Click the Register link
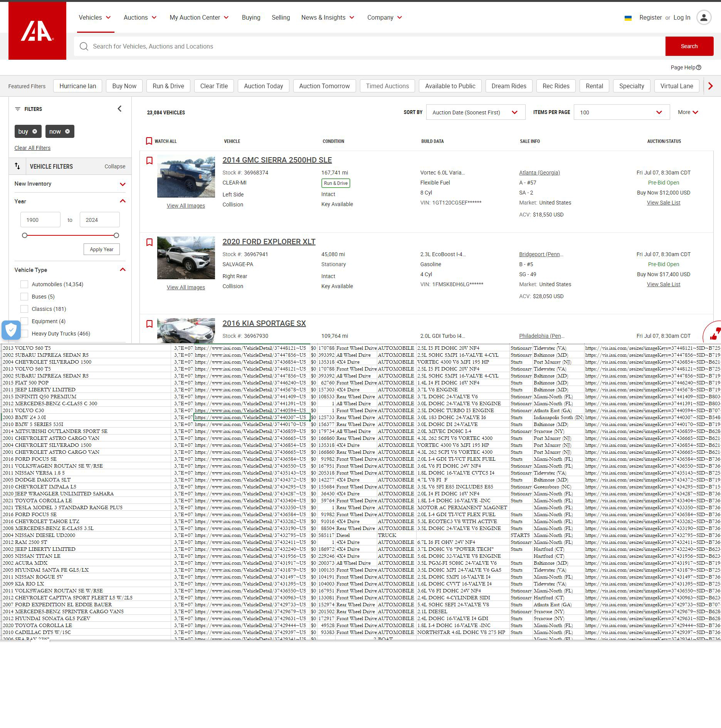This screenshot has height=728, width=721. (650, 18)
